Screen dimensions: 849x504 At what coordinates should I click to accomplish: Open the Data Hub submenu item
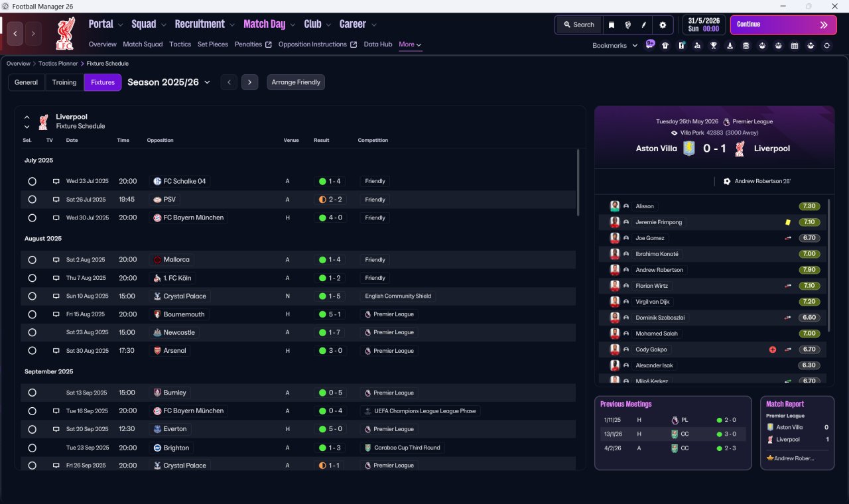click(378, 44)
